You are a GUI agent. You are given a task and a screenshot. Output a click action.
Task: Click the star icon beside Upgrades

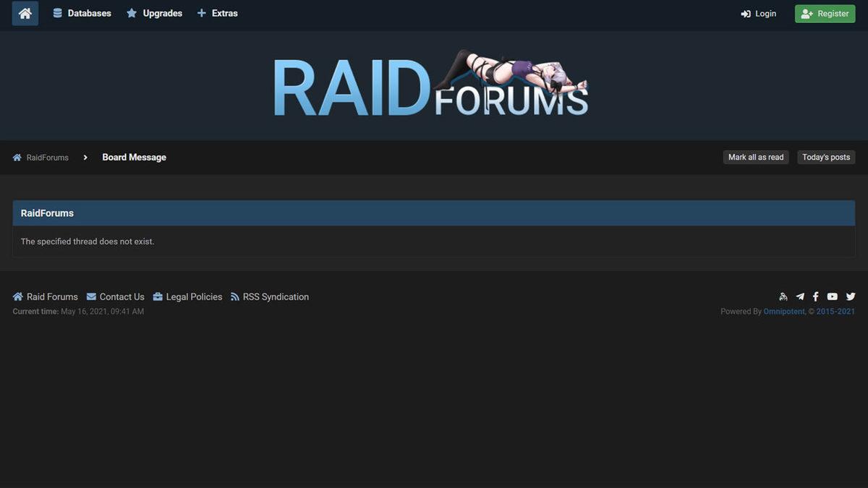click(x=130, y=12)
